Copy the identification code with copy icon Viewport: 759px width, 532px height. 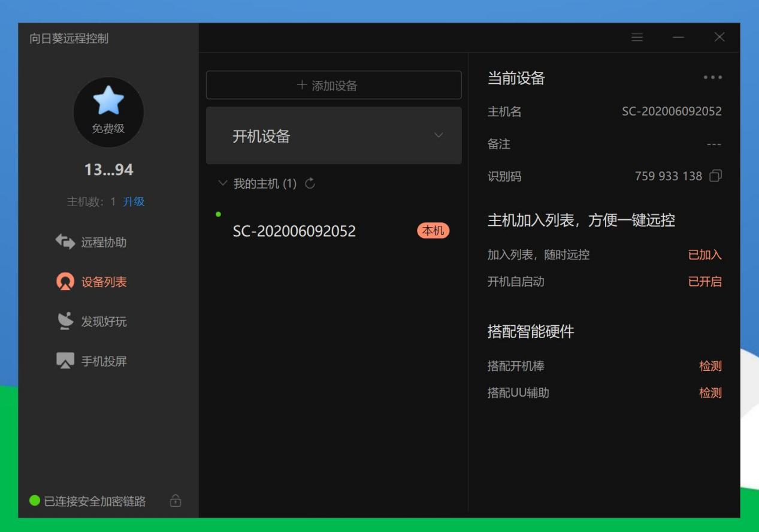(x=715, y=176)
